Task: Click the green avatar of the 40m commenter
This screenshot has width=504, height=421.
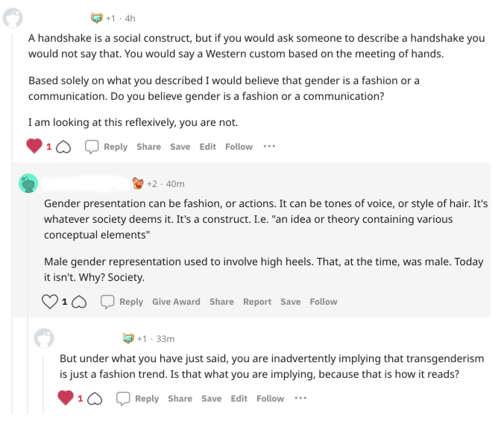Action: point(28,183)
